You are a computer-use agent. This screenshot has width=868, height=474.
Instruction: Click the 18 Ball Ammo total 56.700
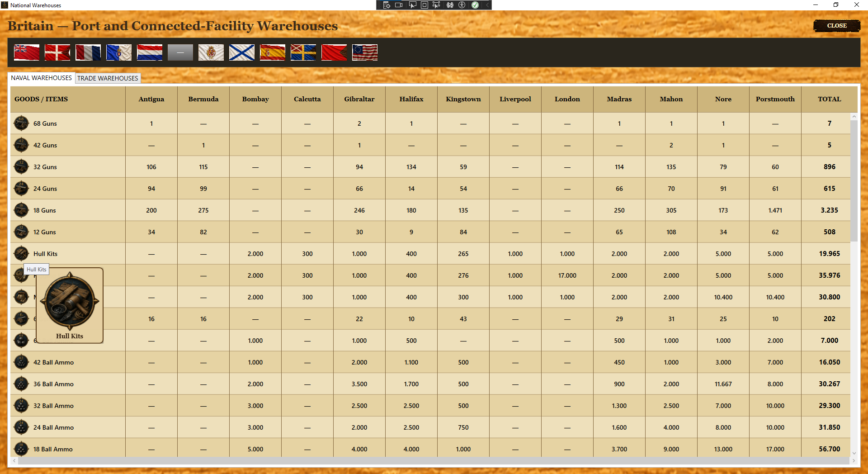coord(830,449)
